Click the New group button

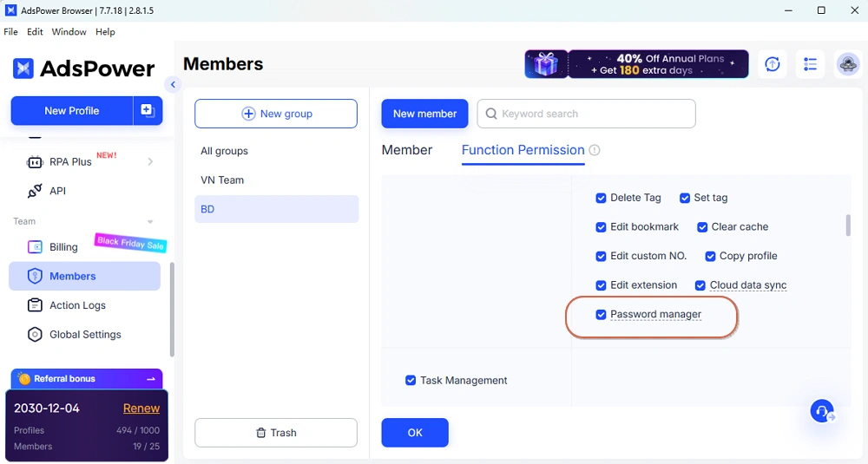click(276, 114)
